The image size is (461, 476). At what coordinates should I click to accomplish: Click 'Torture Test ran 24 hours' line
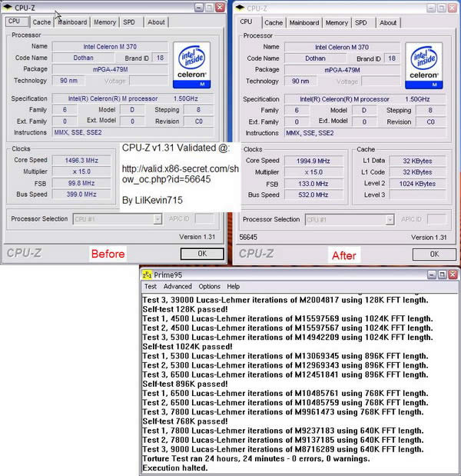[257, 458]
